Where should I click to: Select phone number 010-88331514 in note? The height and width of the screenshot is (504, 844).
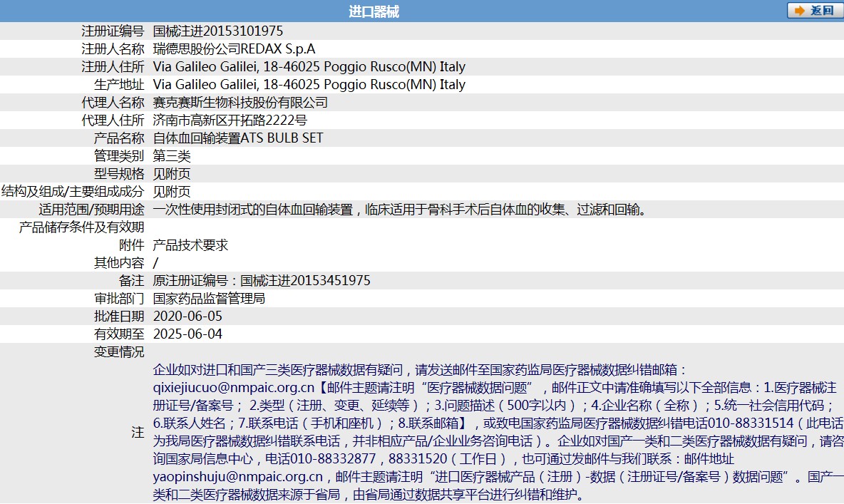(x=751, y=423)
